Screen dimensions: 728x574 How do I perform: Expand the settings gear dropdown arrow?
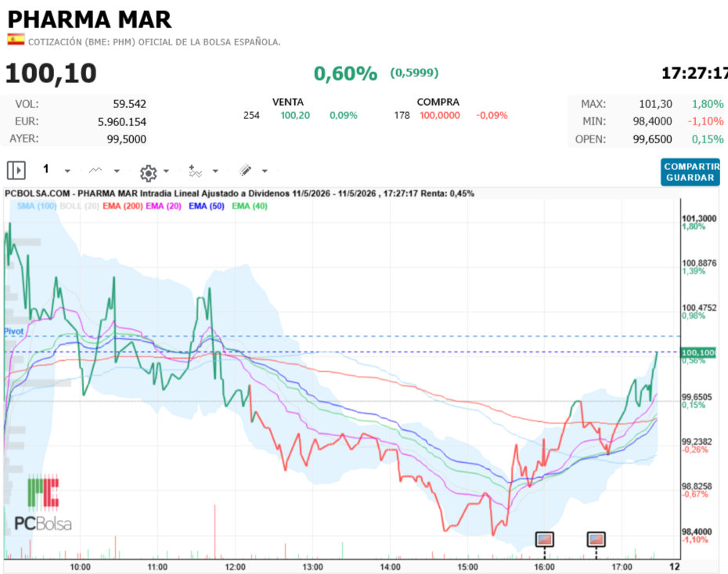click(x=166, y=171)
